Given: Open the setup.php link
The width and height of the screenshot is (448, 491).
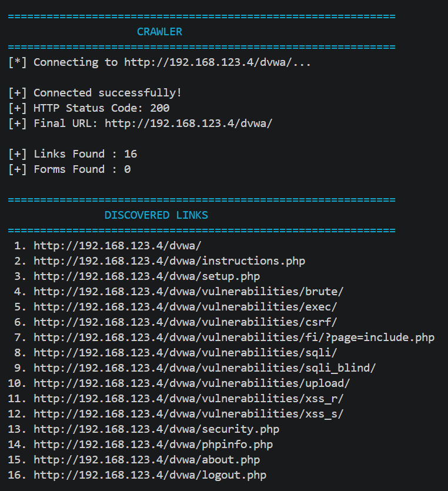Looking at the screenshot, I should 147,276.
